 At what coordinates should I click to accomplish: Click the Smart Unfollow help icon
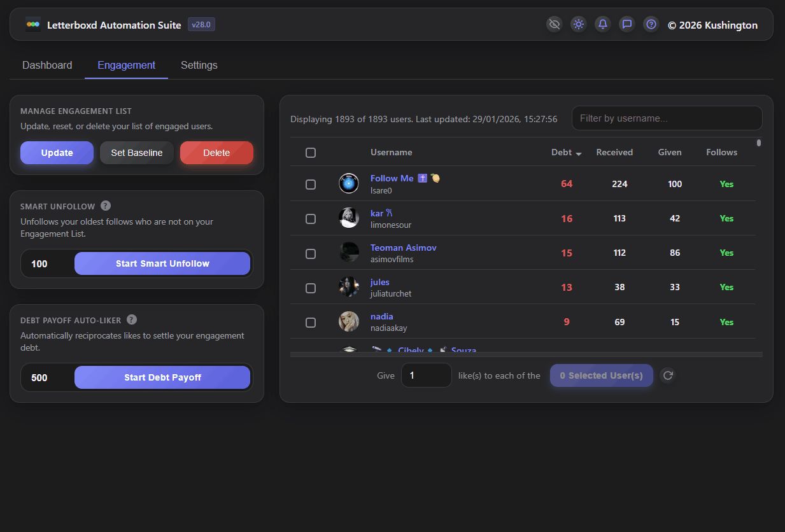point(106,206)
